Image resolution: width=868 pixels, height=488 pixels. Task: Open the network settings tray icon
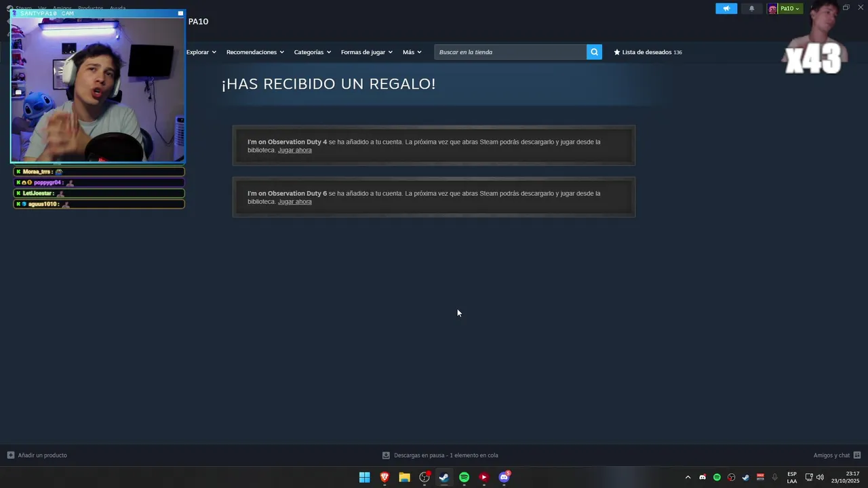[x=809, y=477]
